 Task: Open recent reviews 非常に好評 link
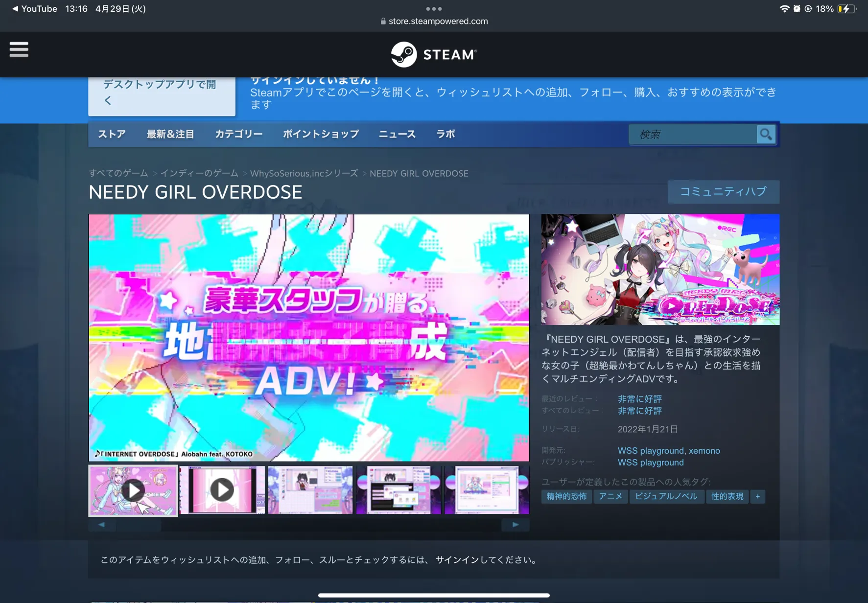(640, 399)
